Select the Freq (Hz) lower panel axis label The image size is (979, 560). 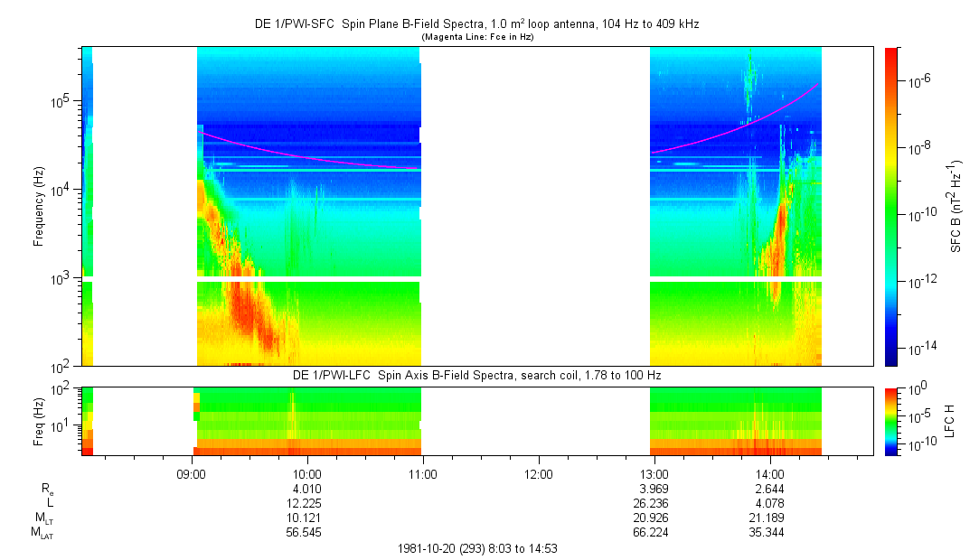tap(39, 420)
